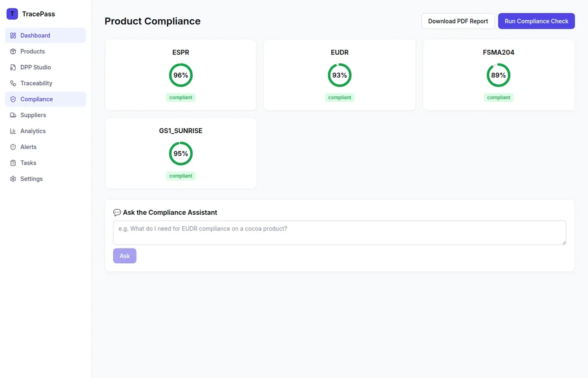Click the compliant badge under ESPR
This screenshot has width=588, height=378.
(x=181, y=97)
